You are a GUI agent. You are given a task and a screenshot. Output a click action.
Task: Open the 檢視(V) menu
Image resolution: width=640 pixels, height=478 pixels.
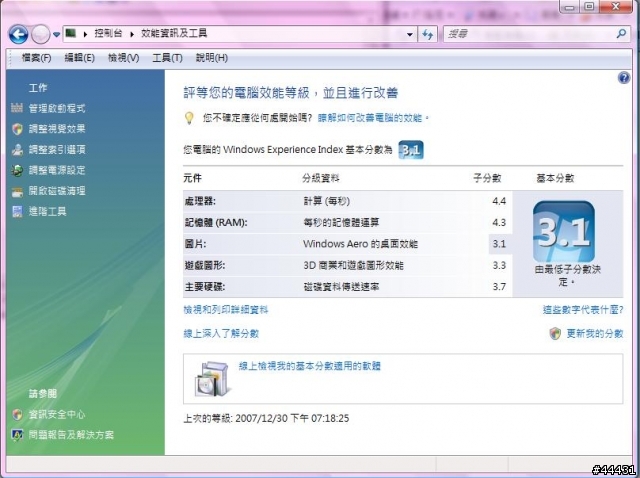[123, 58]
